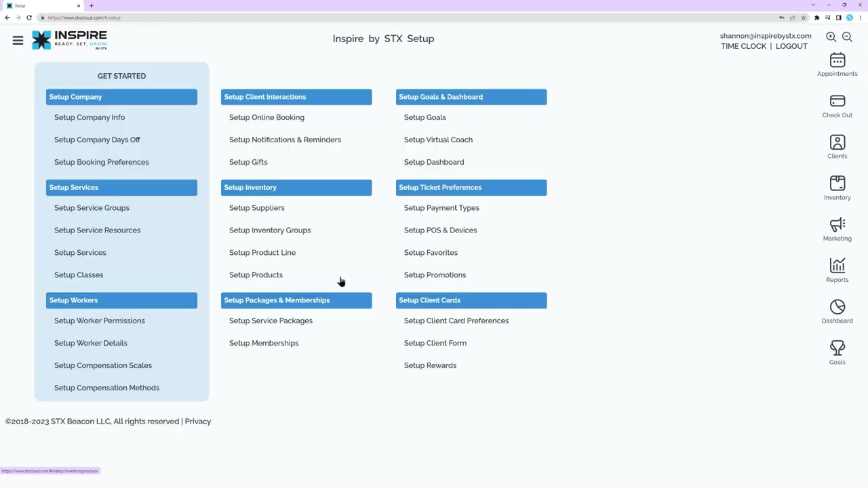Open Setup Promotions
868x488 pixels.
coord(435,275)
